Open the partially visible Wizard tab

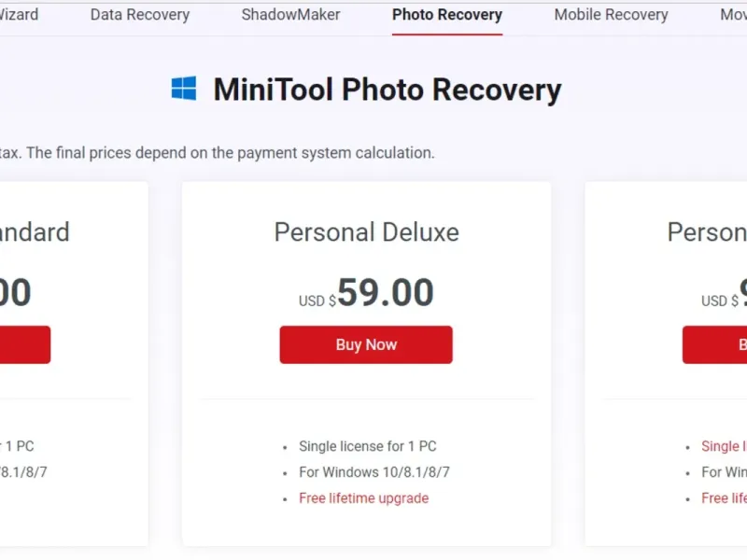coord(19,15)
